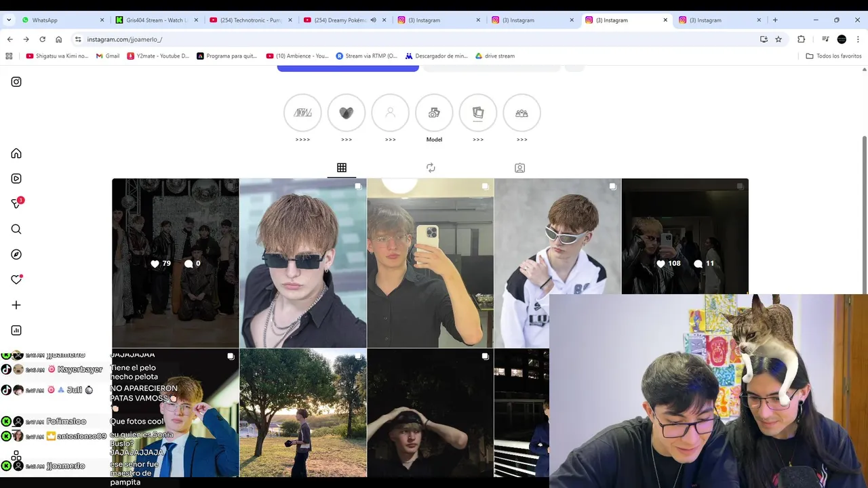Expand the tab search dropdown arrow

click(9, 20)
